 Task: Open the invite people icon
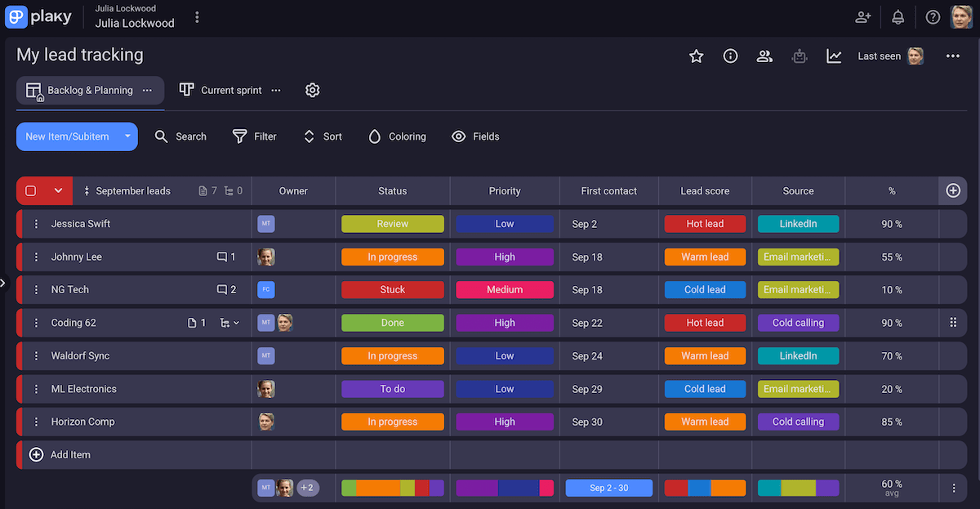click(862, 16)
